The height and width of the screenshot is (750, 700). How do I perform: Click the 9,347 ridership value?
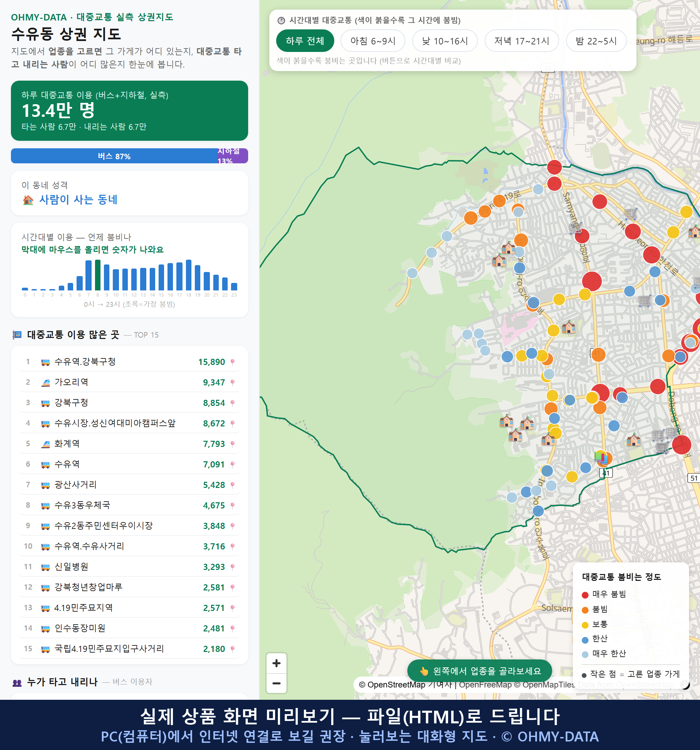214,383
